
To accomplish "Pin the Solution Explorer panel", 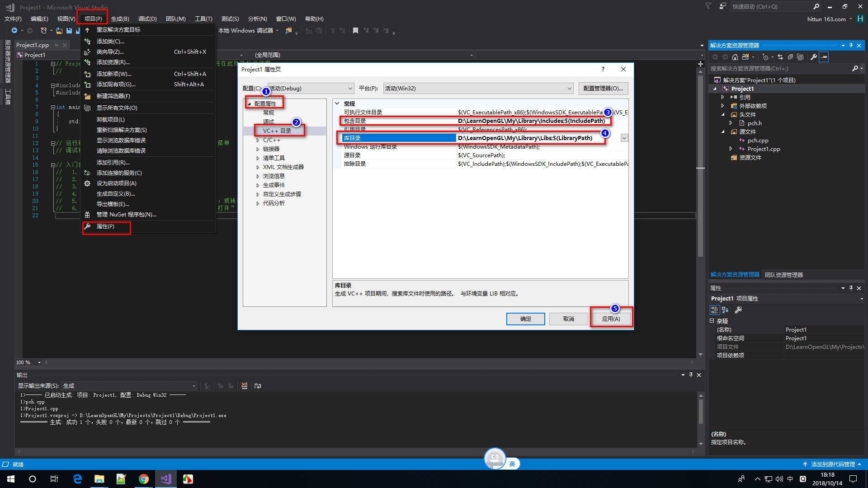I will 851,45.
